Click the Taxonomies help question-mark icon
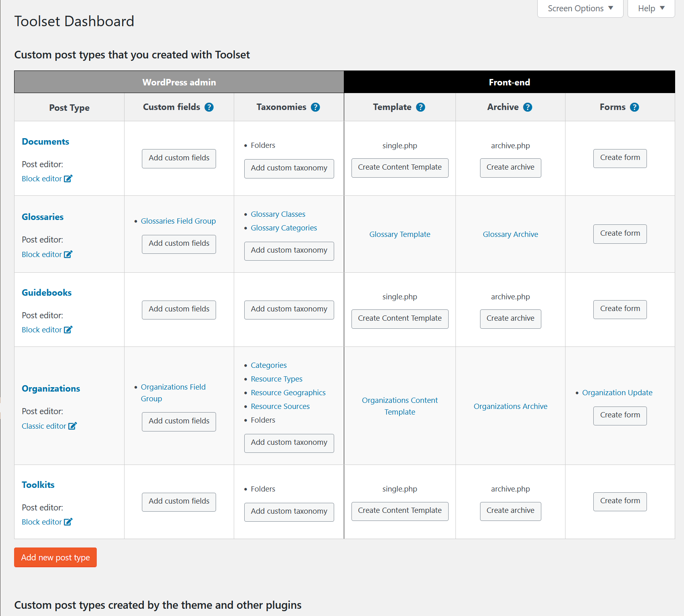 click(x=315, y=107)
